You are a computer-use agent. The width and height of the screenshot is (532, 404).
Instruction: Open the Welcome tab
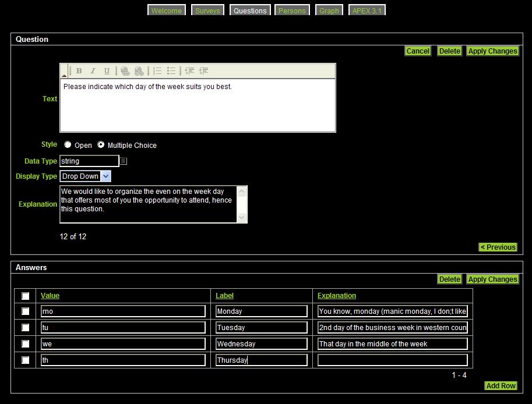(166, 10)
